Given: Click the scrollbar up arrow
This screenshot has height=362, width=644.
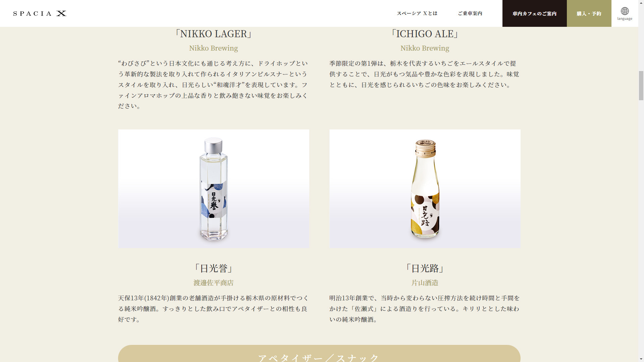Looking at the screenshot, I should [641, 3].
